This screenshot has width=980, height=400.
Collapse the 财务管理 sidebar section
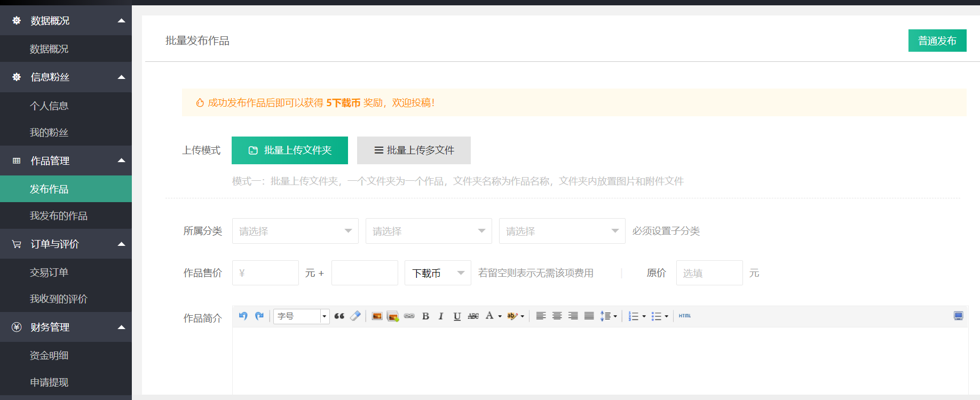121,327
